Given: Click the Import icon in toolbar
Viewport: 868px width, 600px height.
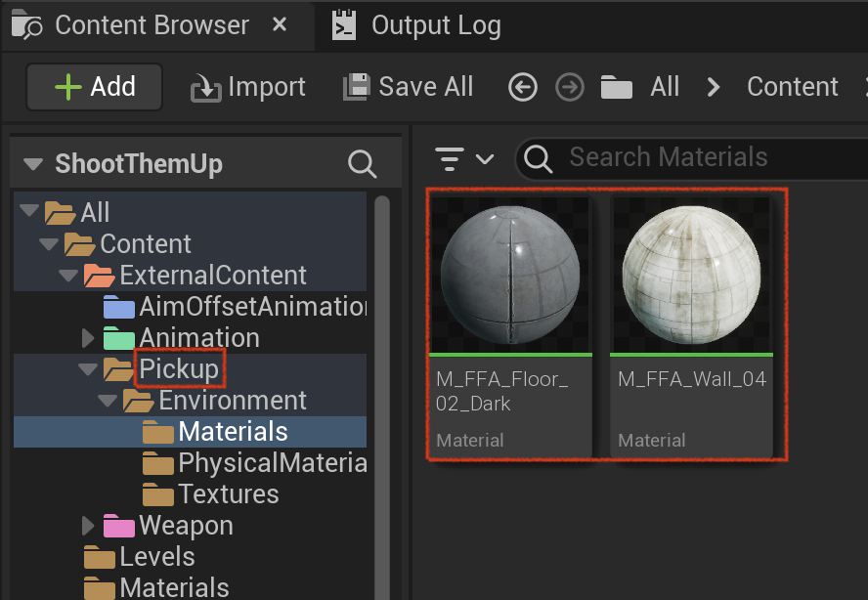Looking at the screenshot, I should point(206,89).
